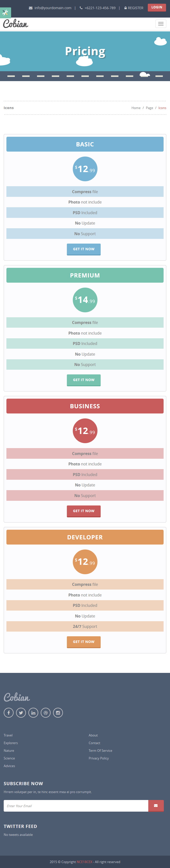Viewport: 170px width, 868px height.
Task: Open the wrench settings panel icon
Action: (5, 13)
